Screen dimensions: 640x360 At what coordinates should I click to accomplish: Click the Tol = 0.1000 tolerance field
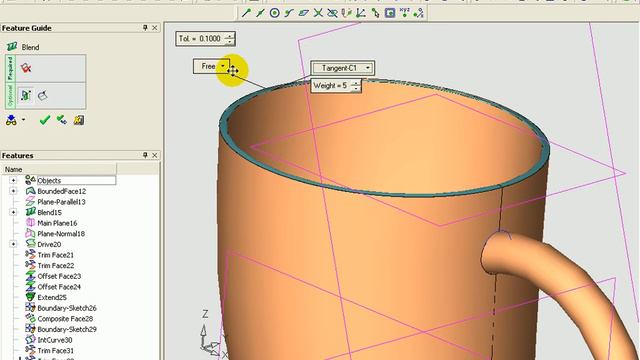point(200,39)
